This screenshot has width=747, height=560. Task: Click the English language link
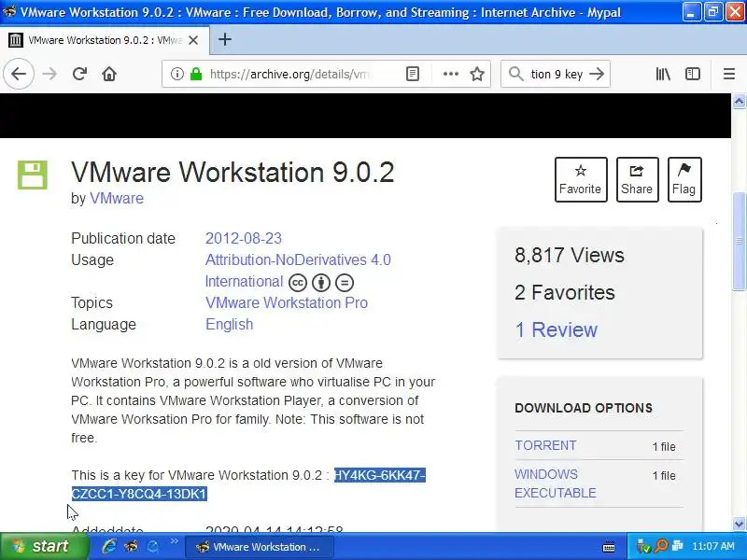tap(229, 324)
